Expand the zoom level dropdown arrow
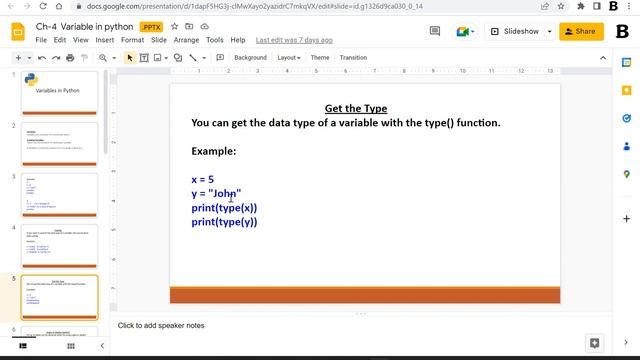640x360 pixels. pyautogui.click(x=114, y=58)
